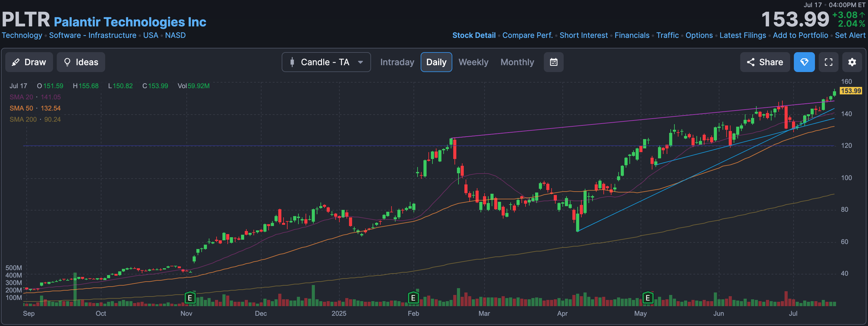Switch to the Weekly timeframe
Viewport: 868px width, 326px height.
tap(473, 62)
